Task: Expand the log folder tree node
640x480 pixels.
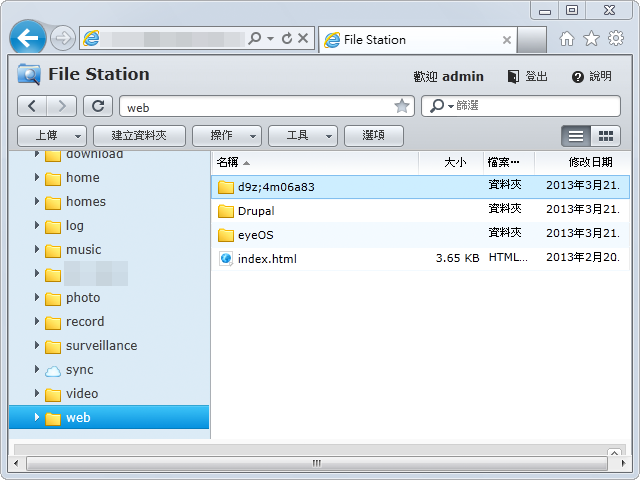Action: (37, 225)
